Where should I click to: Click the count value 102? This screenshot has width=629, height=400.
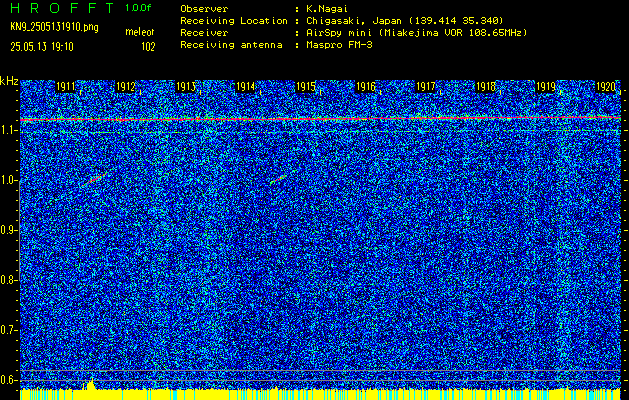coord(148,47)
